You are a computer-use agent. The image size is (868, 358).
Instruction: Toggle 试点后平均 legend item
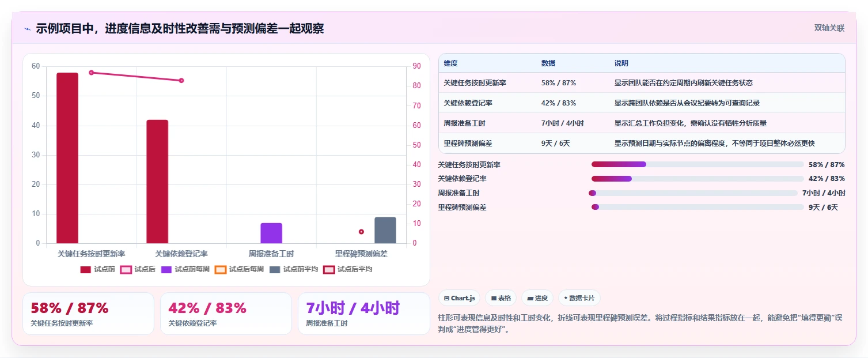coord(347,269)
